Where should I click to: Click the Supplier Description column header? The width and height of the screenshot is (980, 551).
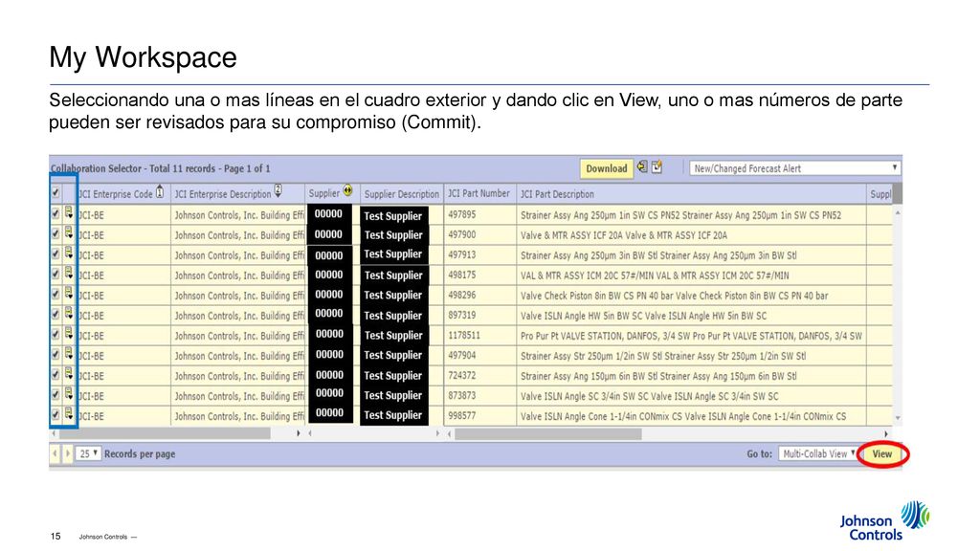coord(402,193)
